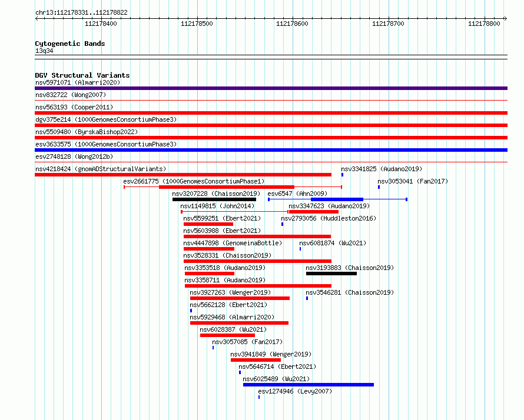Screen dimensions: 524x420
Task: Open nsv6025489 (Wu2021) label
Action: click(x=276, y=379)
